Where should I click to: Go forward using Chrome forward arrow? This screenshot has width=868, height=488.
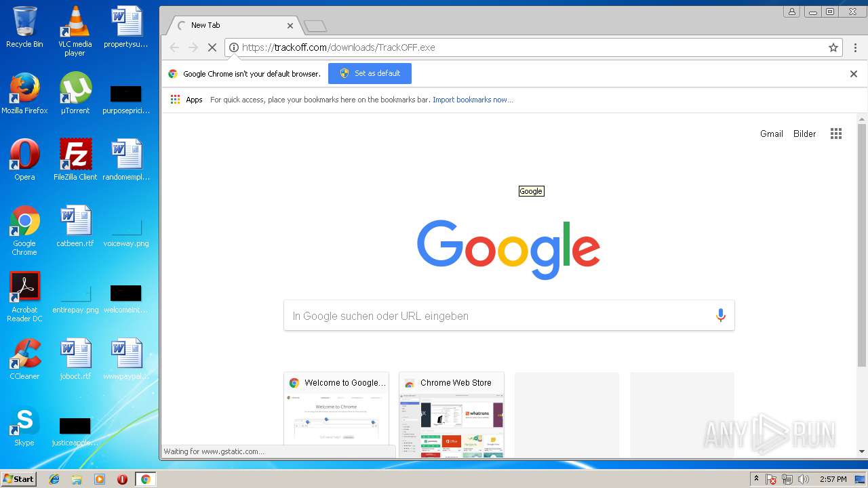click(x=193, y=47)
